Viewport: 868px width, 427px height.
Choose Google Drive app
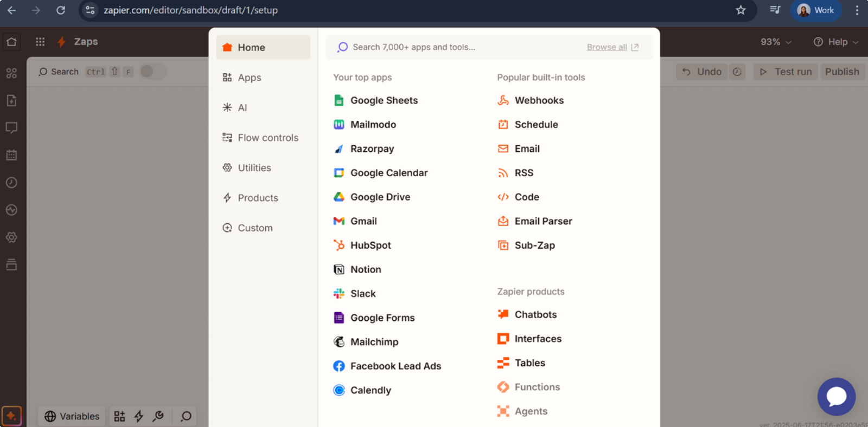tap(372, 197)
